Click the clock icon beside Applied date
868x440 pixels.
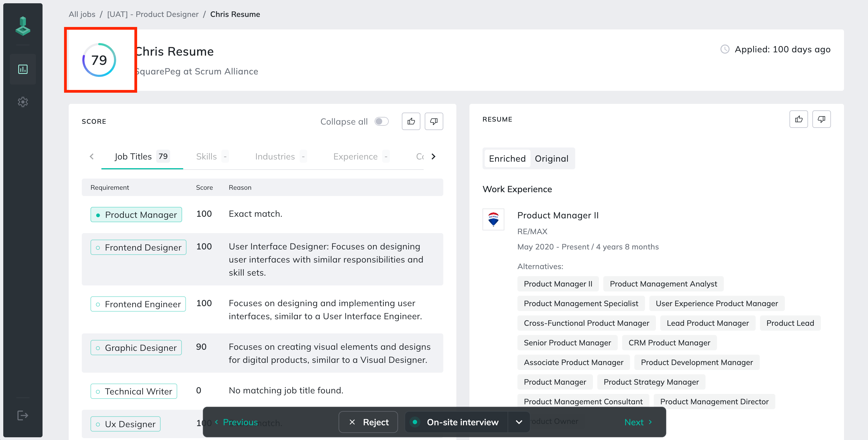click(x=725, y=49)
